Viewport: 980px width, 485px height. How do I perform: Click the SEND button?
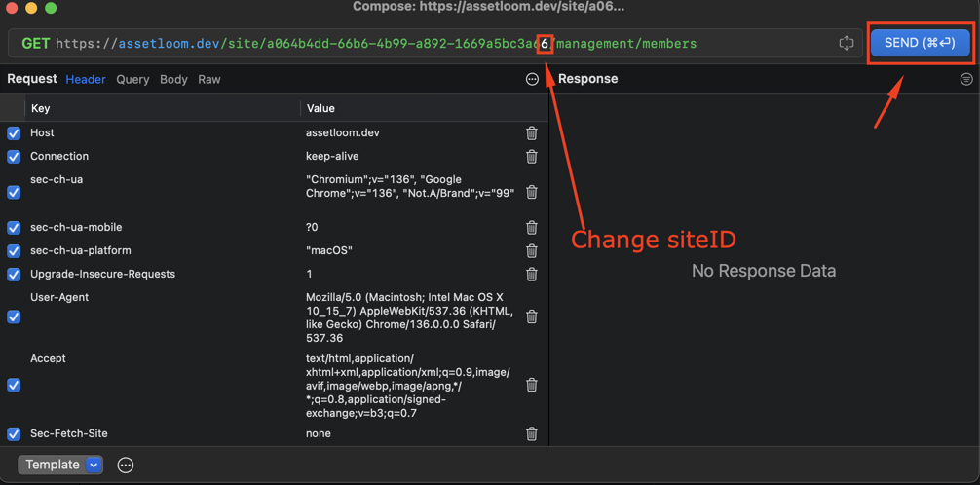920,43
